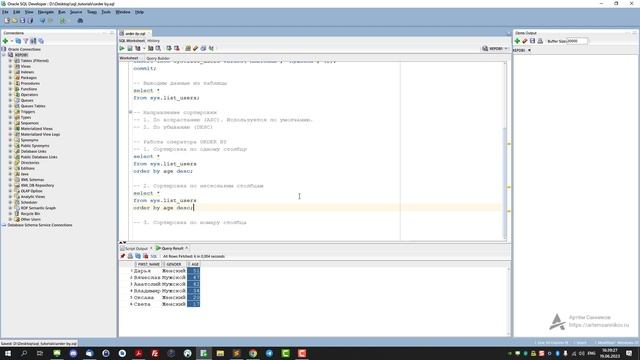The width and height of the screenshot is (640, 360).
Task: Sort by the AGE column header
Action: 194,264
